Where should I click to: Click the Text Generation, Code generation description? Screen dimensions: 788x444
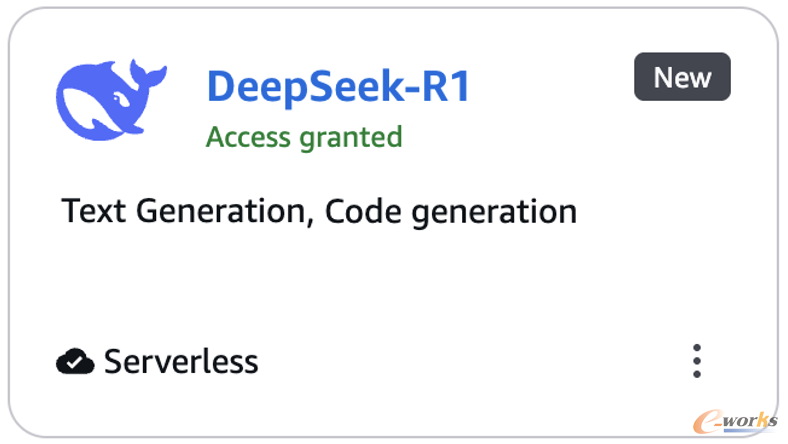point(319,212)
